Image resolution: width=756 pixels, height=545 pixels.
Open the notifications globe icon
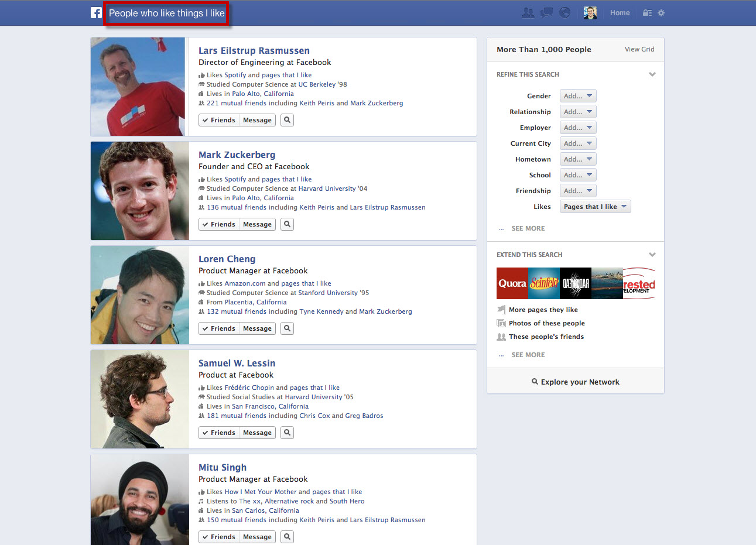(x=565, y=12)
